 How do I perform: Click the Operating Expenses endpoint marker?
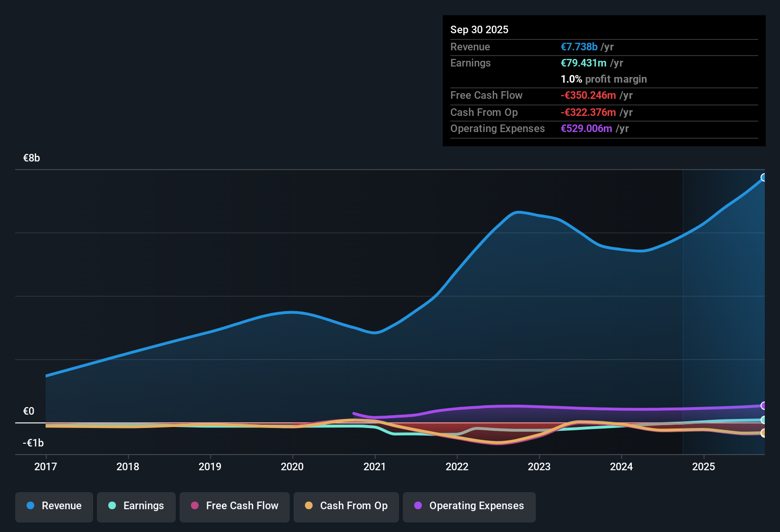pyautogui.click(x=763, y=406)
